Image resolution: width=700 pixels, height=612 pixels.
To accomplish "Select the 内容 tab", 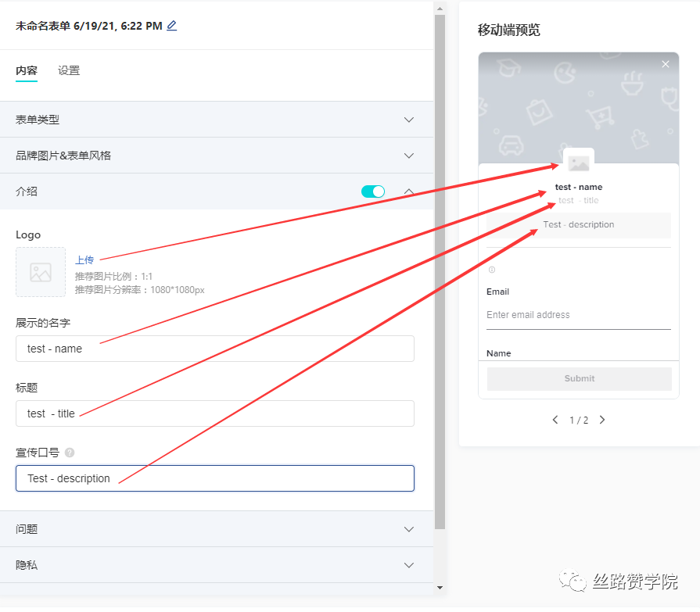I will click(x=28, y=70).
